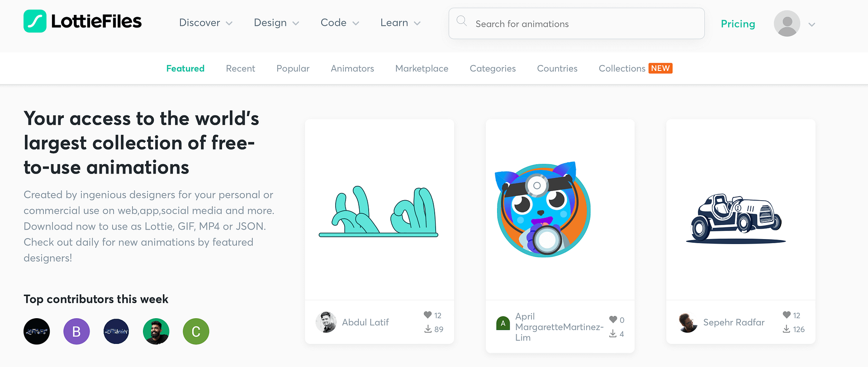Like April MargaretteMartinez-Lim's animation
Image resolution: width=868 pixels, height=367 pixels.
614,319
